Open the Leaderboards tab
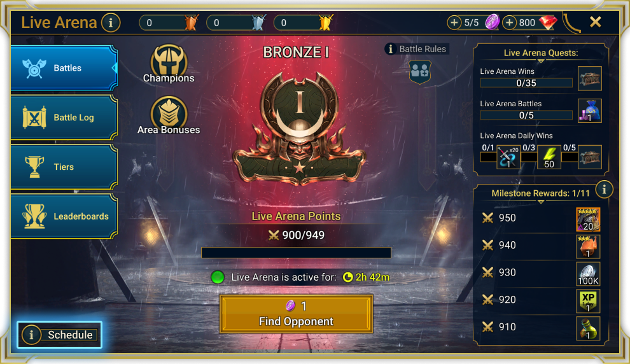The image size is (630, 364). [x=64, y=216]
